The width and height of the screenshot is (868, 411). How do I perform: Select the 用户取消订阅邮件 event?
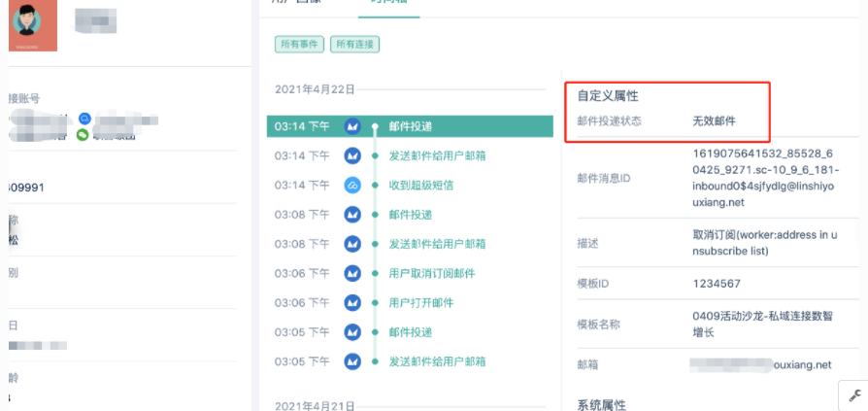pos(430,273)
